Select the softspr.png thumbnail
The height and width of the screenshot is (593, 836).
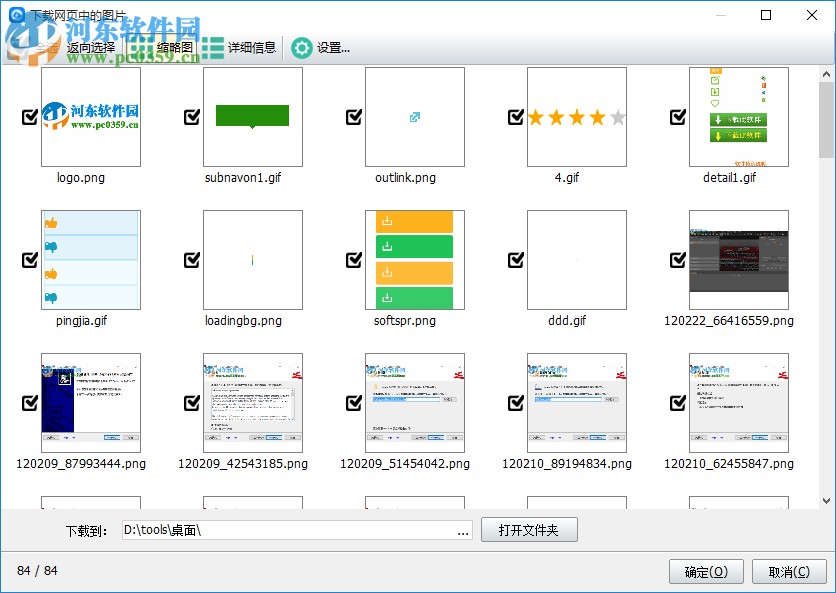coord(415,260)
